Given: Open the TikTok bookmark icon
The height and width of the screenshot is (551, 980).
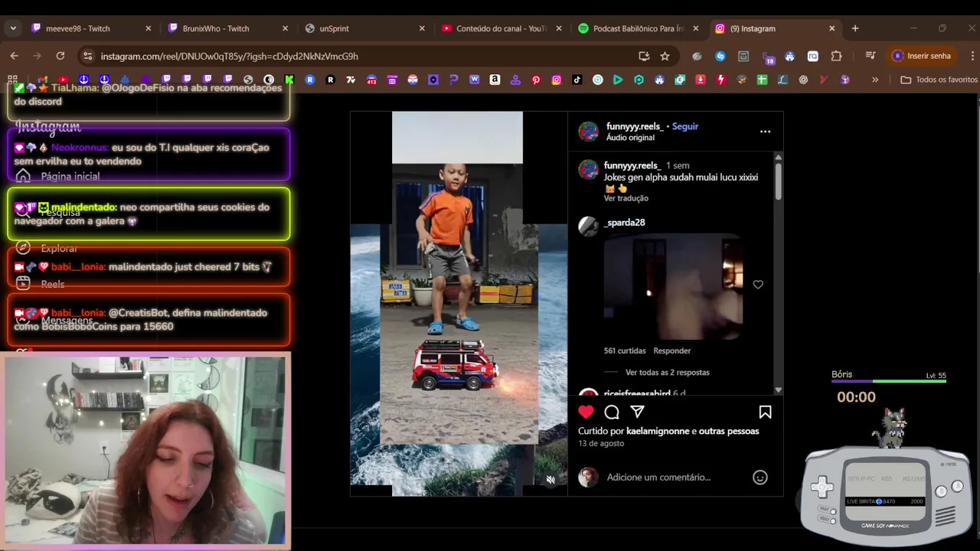Looking at the screenshot, I should (577, 80).
